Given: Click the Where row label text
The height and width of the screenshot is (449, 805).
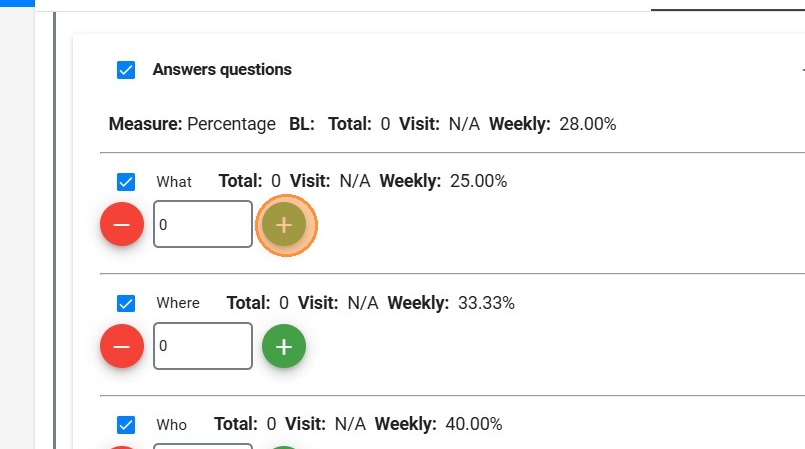Looking at the screenshot, I should (178, 303).
